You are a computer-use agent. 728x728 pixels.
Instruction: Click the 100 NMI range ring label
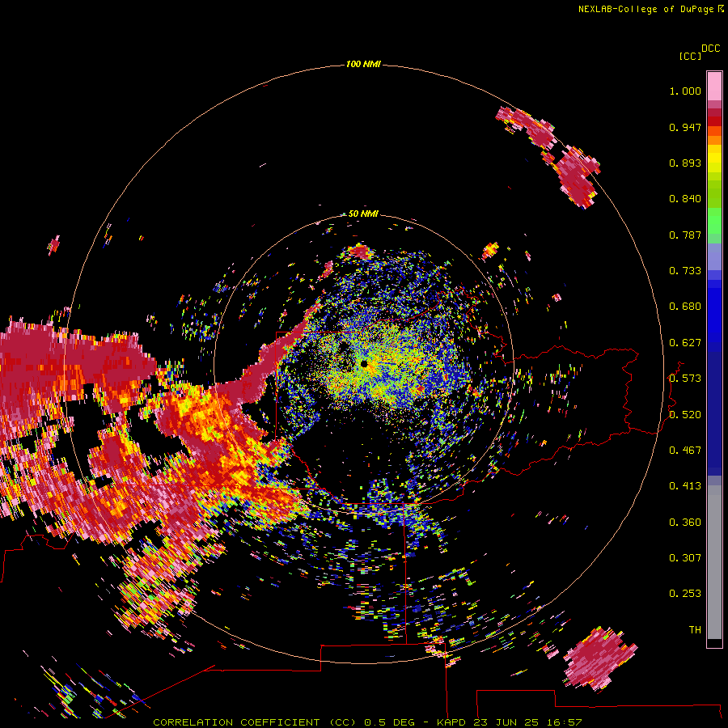[x=363, y=64]
